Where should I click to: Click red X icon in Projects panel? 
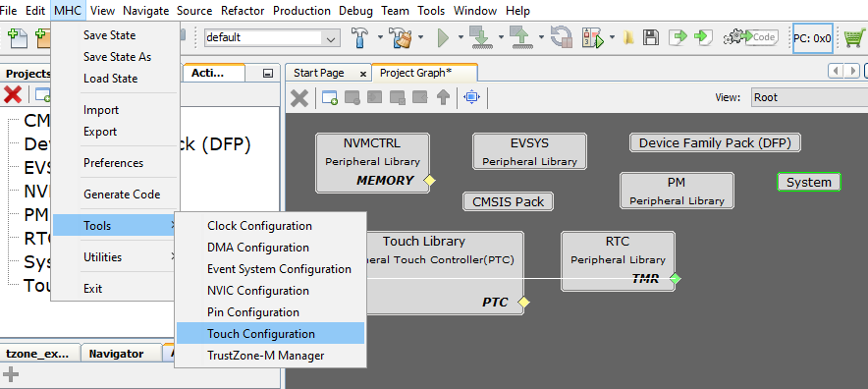click(12, 94)
